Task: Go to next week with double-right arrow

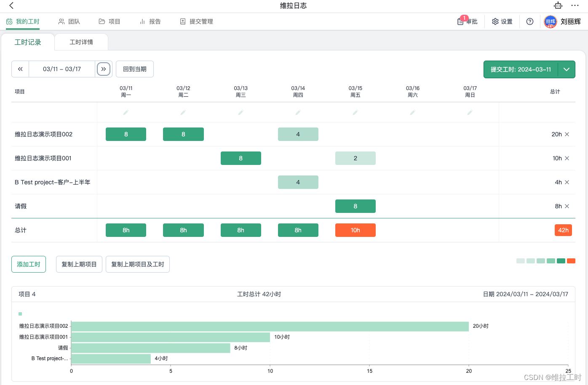Action: click(x=104, y=69)
